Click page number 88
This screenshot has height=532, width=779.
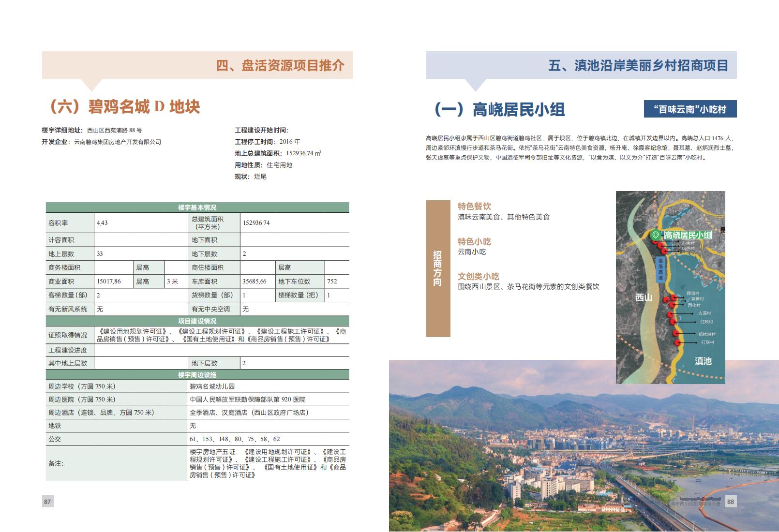point(731,502)
